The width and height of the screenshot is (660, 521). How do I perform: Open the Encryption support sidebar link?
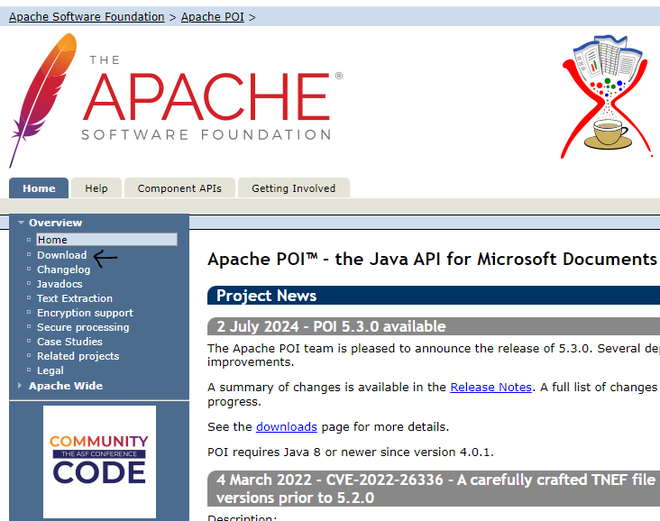pyautogui.click(x=85, y=313)
